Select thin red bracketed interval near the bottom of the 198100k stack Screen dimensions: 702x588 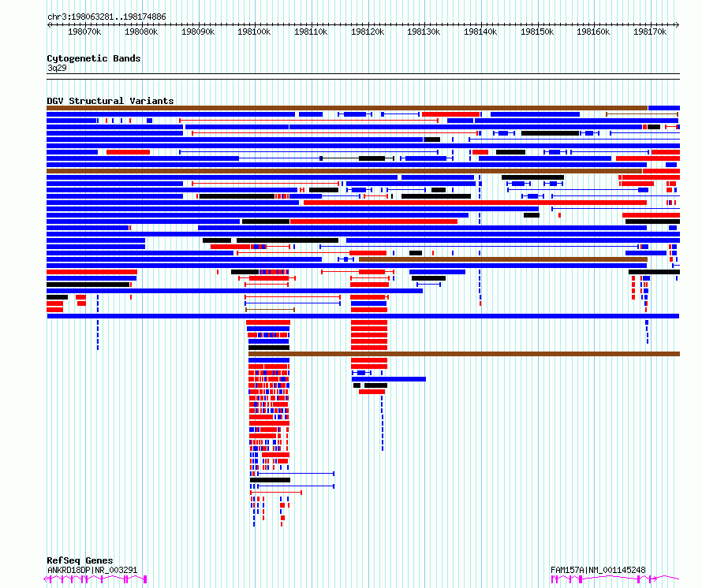[x=276, y=493]
